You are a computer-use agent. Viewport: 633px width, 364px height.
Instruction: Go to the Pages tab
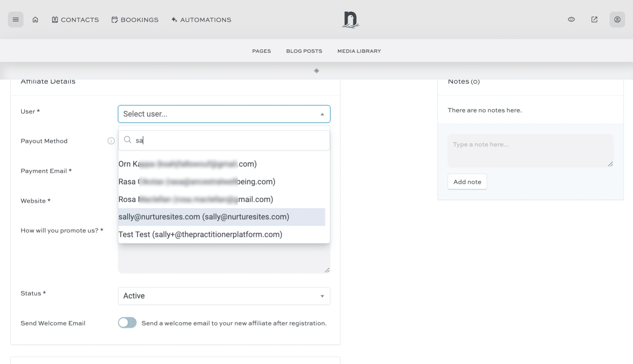click(261, 51)
